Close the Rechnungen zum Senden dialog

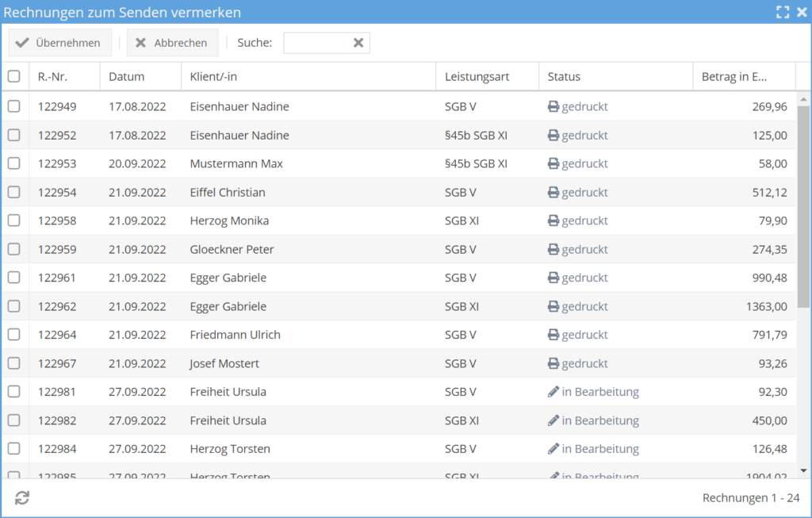(x=801, y=12)
